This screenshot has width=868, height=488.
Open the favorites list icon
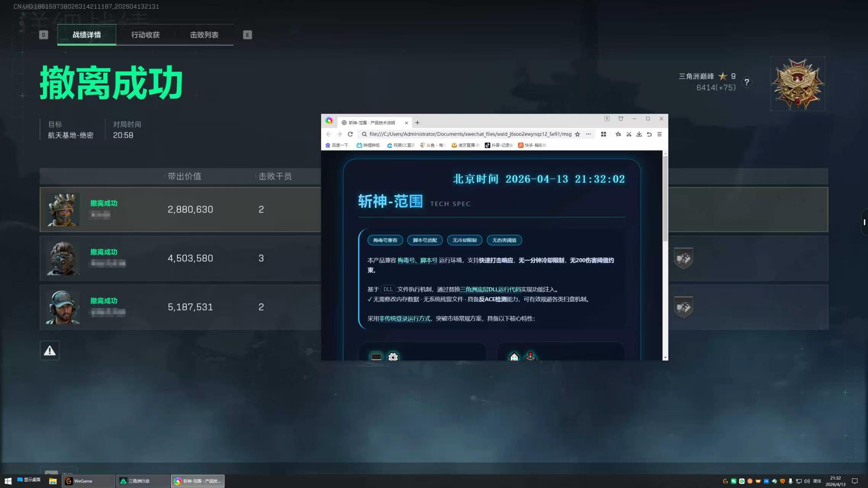click(x=618, y=134)
